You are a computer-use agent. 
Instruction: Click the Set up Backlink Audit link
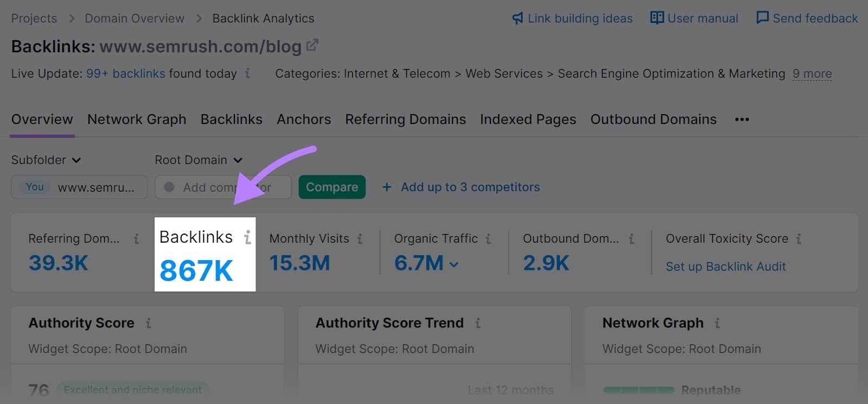(x=725, y=266)
